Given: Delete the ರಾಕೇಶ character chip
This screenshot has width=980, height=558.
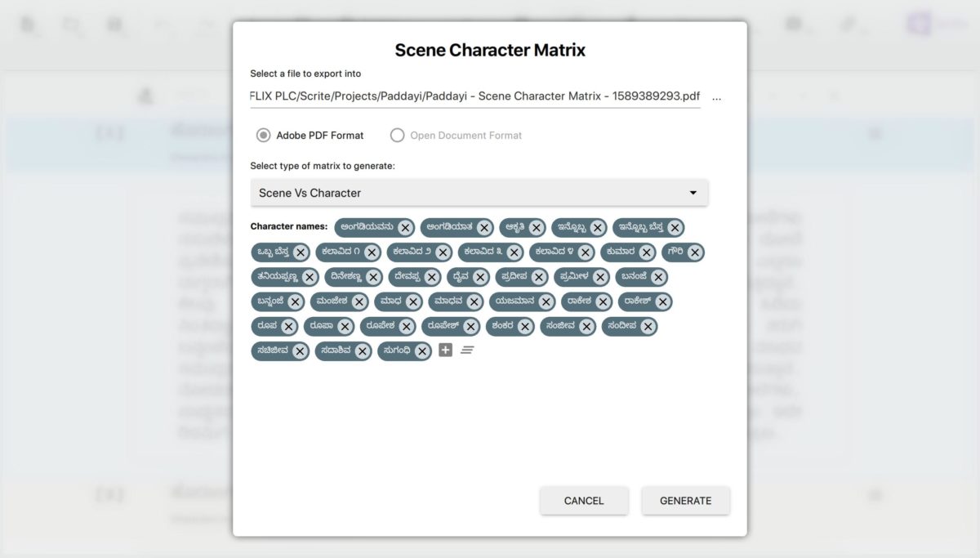Looking at the screenshot, I should pyautogui.click(x=600, y=301).
